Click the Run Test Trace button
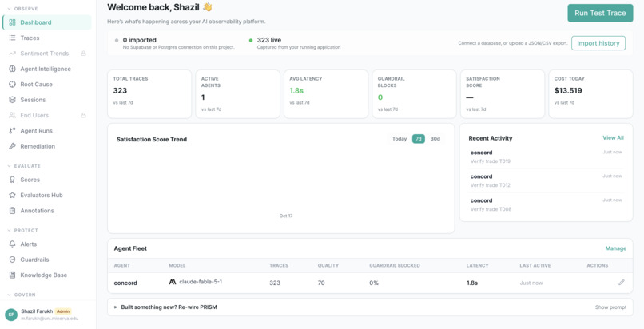This screenshot has height=329, width=644. click(600, 13)
